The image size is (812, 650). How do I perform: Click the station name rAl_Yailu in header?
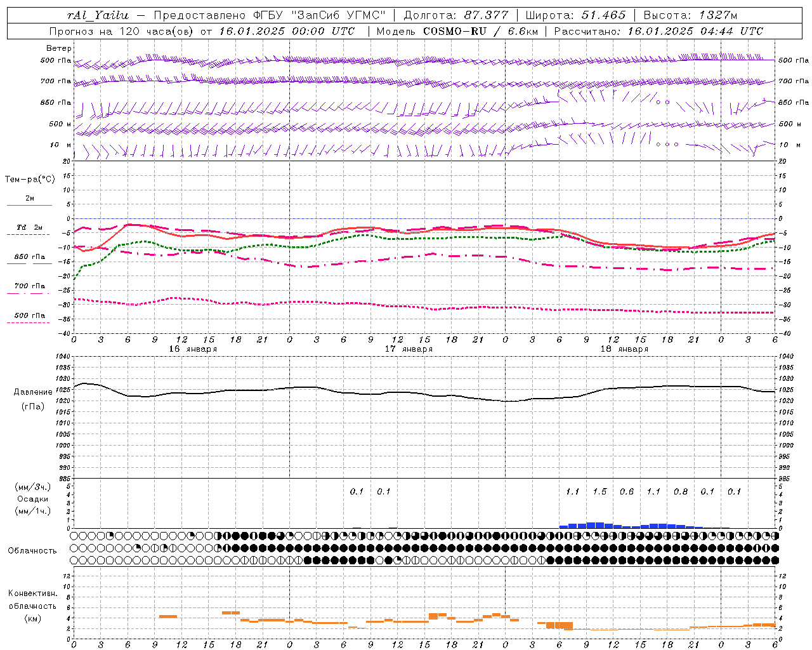[x=98, y=15]
